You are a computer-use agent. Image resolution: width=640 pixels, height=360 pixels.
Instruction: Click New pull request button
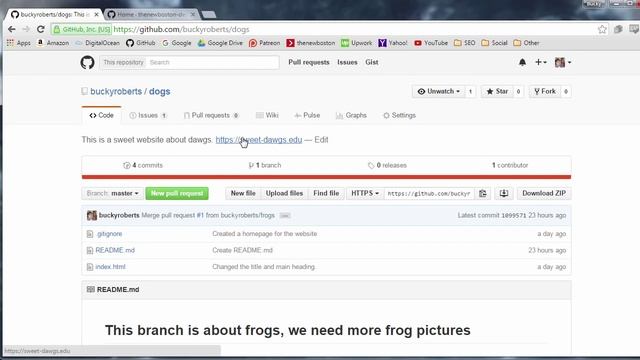click(x=177, y=193)
